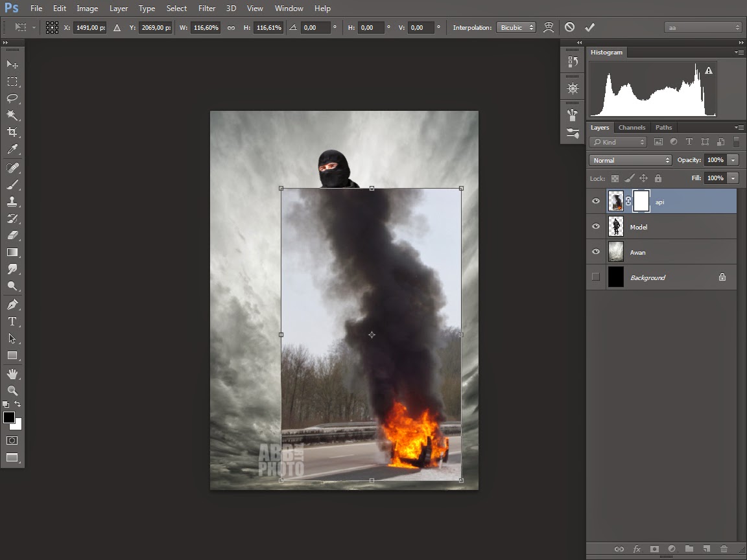
Task: Select the Horizontal Type tool
Action: (12, 321)
